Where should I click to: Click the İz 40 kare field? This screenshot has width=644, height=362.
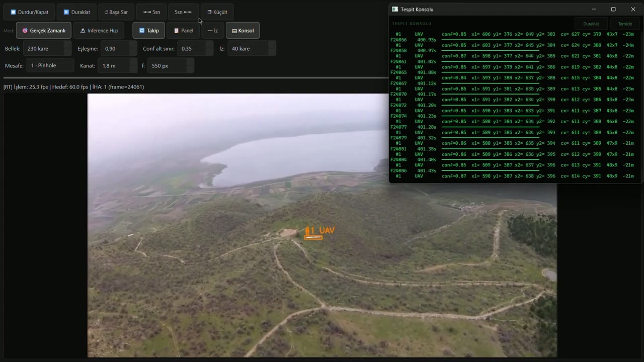[252, 49]
